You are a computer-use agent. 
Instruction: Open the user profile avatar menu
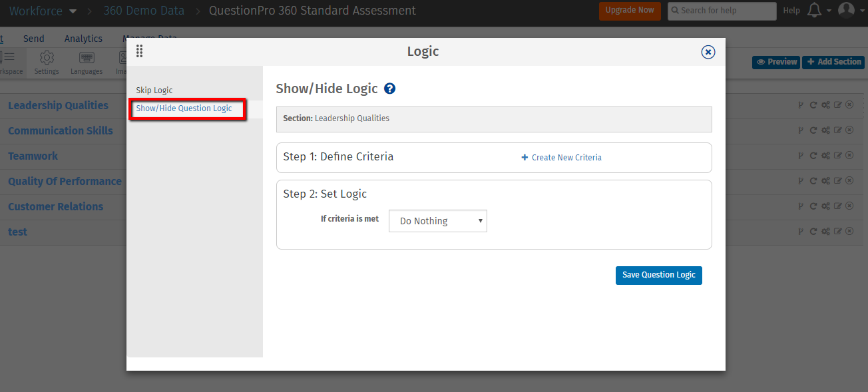[x=846, y=10]
